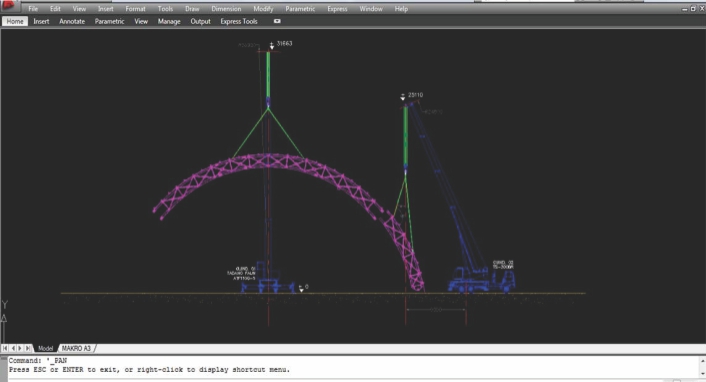Click the command line scroll up arrow
This screenshot has height=382, width=706.
pos(702,361)
